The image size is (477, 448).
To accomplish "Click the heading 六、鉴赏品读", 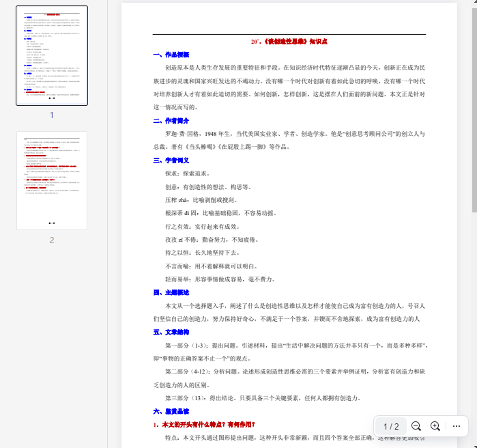I will point(171,411).
